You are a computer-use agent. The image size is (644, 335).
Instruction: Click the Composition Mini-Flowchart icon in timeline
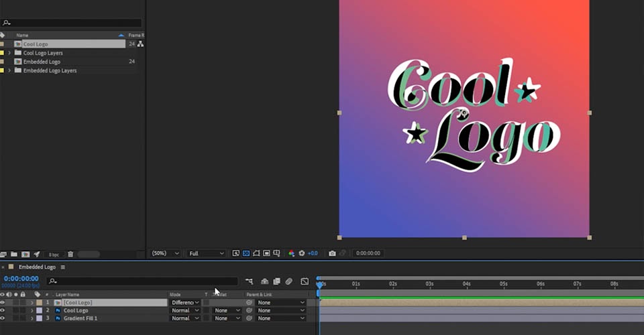(x=249, y=281)
